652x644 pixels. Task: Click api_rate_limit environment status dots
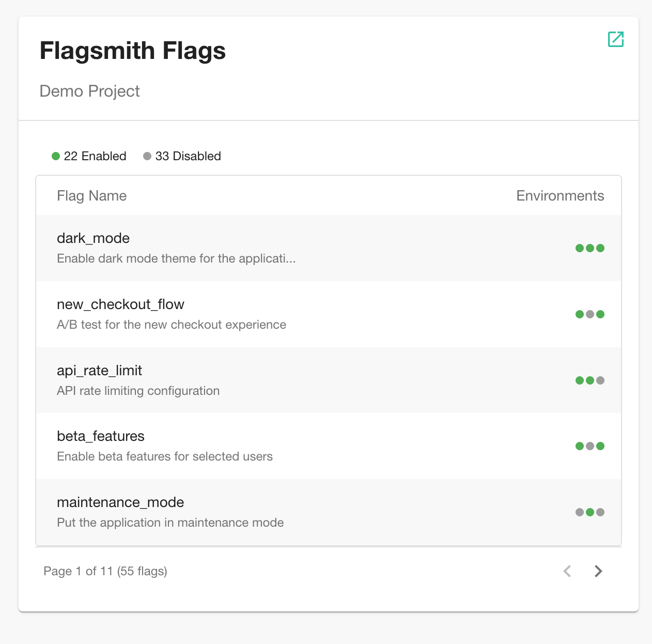click(589, 380)
